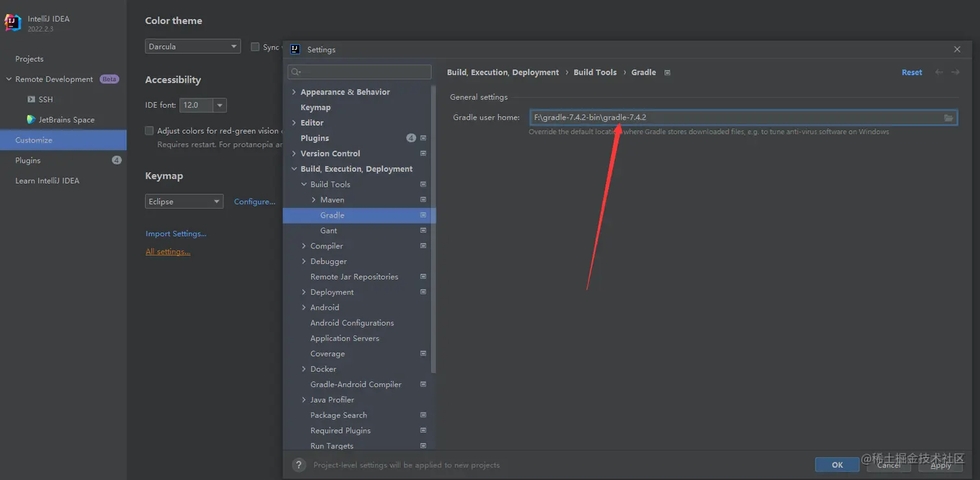Click the SSH terminal icon

click(31, 99)
